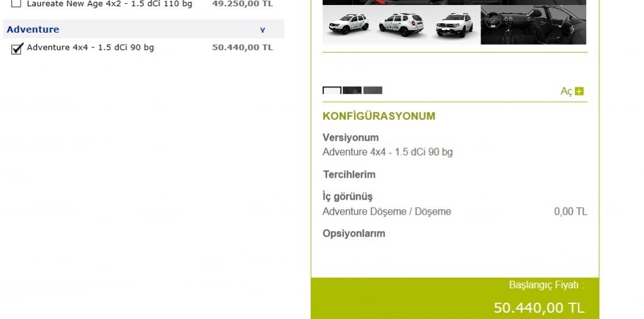The height and width of the screenshot is (319, 644).
Task: Click the Adventure Döşeme / Döşeme row
Action: 455,212
